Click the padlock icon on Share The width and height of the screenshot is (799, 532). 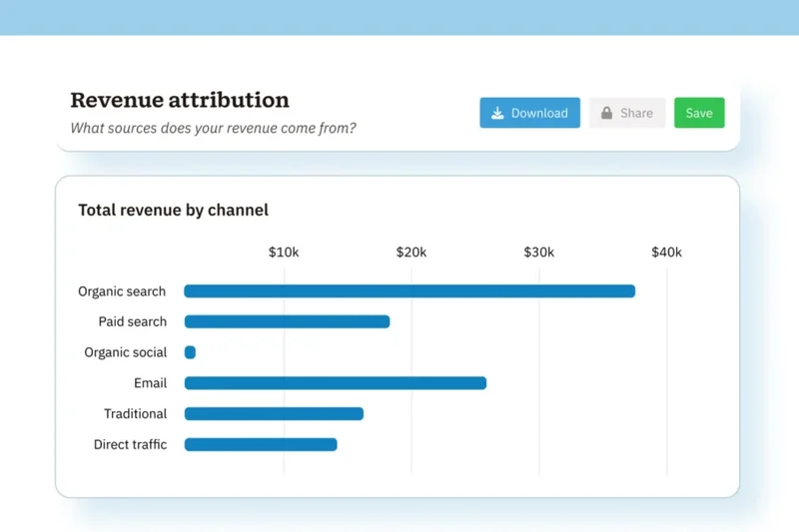[x=606, y=113]
